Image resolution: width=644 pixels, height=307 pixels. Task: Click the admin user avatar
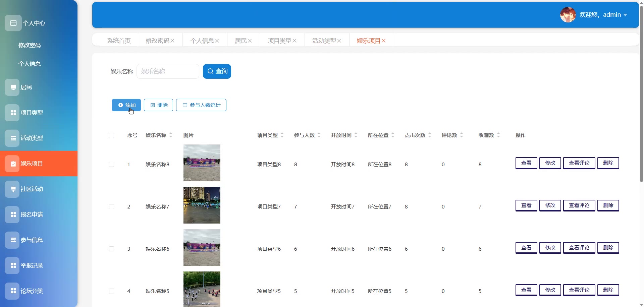click(x=568, y=15)
